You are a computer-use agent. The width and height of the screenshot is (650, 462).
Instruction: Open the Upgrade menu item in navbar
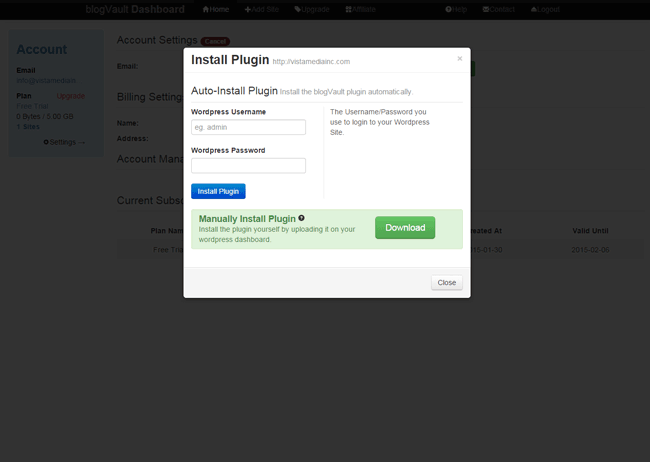coord(312,9)
